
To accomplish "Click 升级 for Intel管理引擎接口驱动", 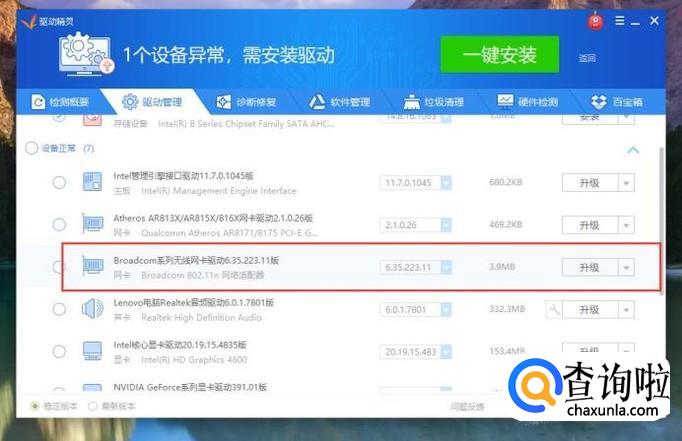I will coord(590,183).
